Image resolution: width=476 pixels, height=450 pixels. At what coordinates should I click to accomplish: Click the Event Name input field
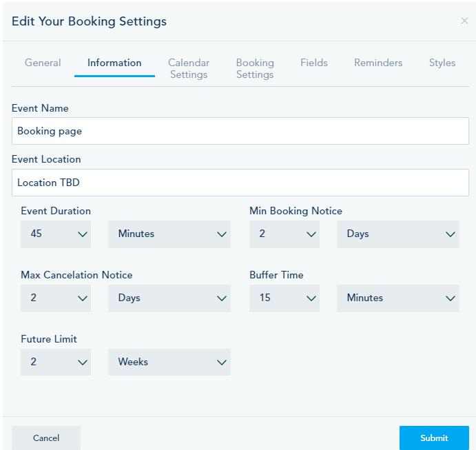[240, 131]
